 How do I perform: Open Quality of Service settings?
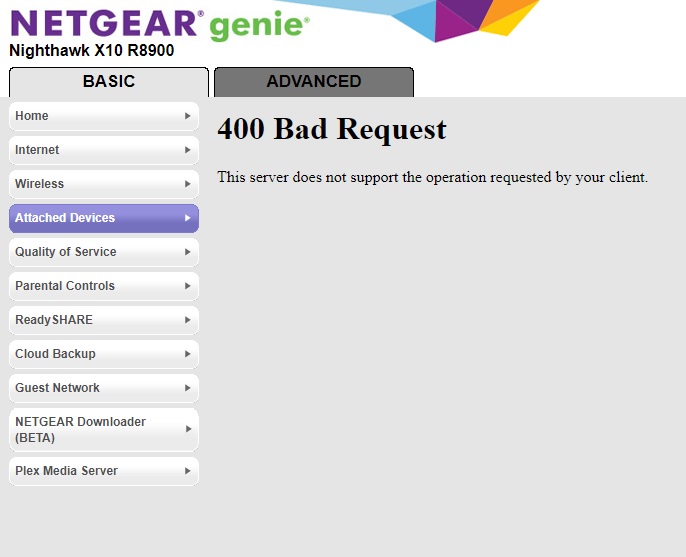(x=104, y=252)
